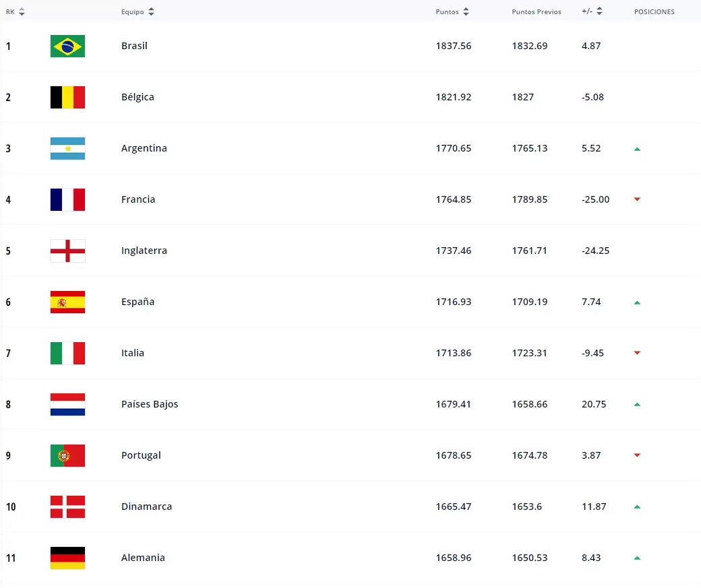Sort teams using Equipo sort arrows
The width and height of the screenshot is (701, 588).
tap(151, 12)
